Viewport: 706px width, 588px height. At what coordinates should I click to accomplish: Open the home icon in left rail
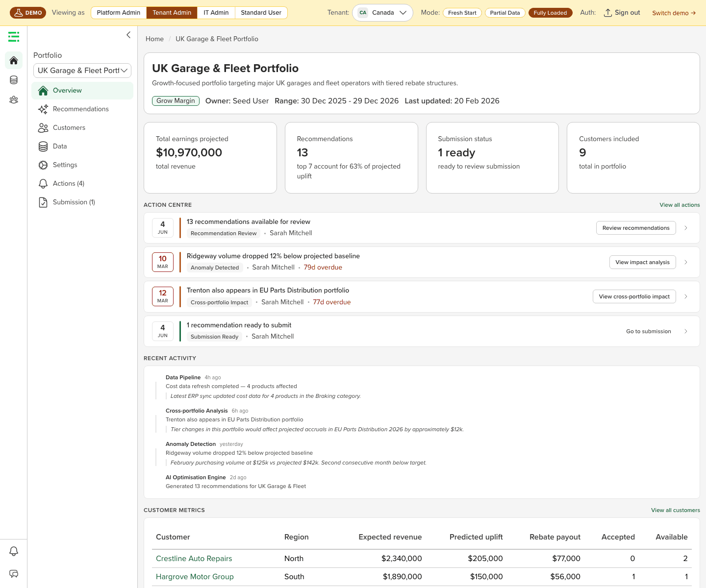[14, 60]
